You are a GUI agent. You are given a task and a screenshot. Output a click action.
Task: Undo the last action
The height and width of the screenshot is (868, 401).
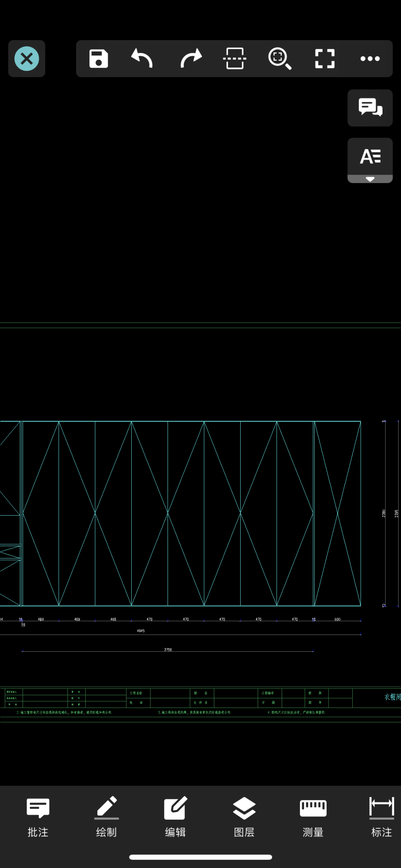pyautogui.click(x=142, y=58)
